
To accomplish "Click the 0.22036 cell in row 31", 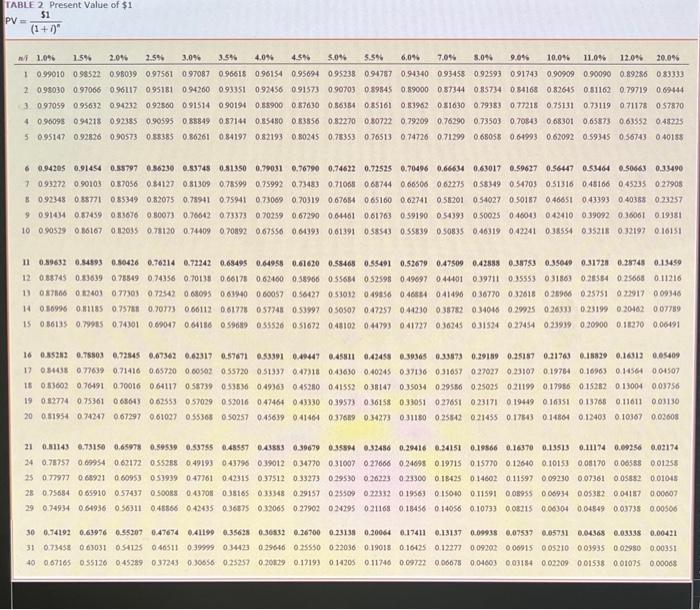I will tap(342, 548).
